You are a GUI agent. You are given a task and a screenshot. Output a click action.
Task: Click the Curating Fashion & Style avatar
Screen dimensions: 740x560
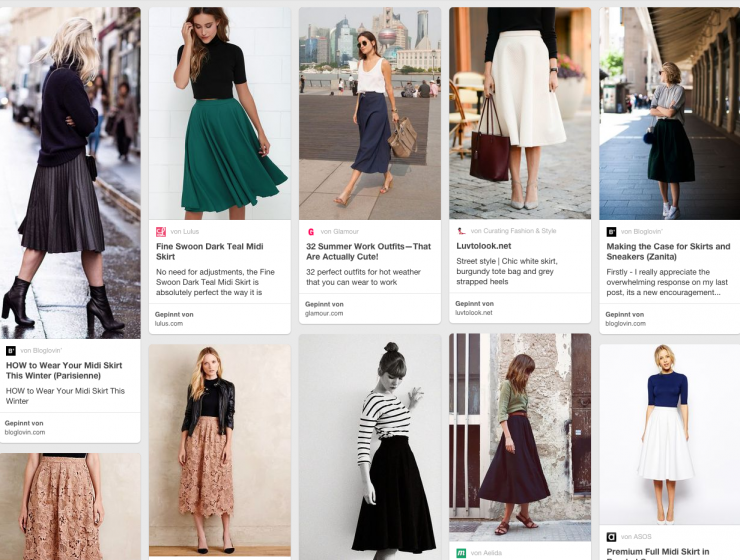tap(461, 231)
